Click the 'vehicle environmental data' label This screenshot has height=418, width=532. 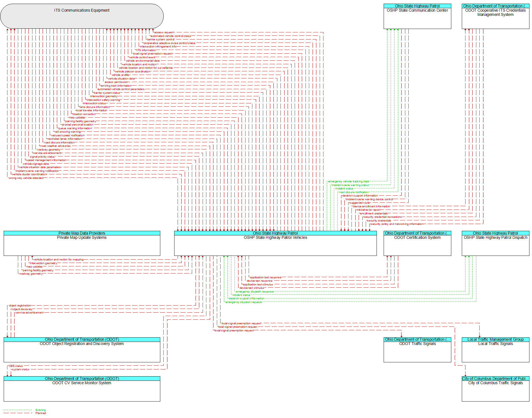click(x=143, y=61)
